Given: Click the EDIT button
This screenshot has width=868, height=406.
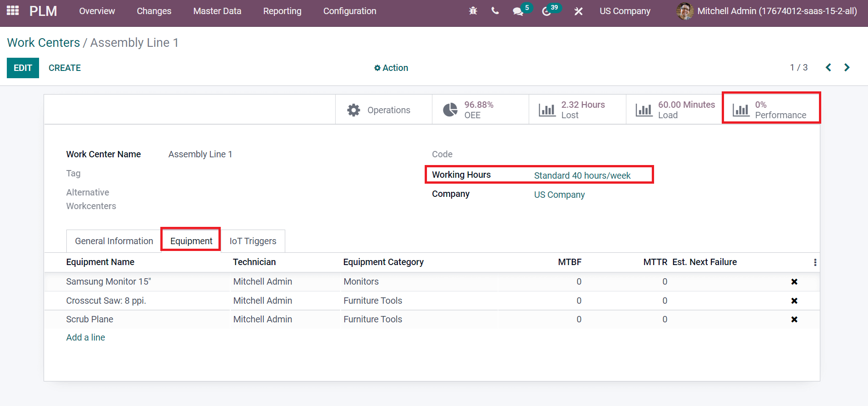Looking at the screenshot, I should [x=23, y=68].
